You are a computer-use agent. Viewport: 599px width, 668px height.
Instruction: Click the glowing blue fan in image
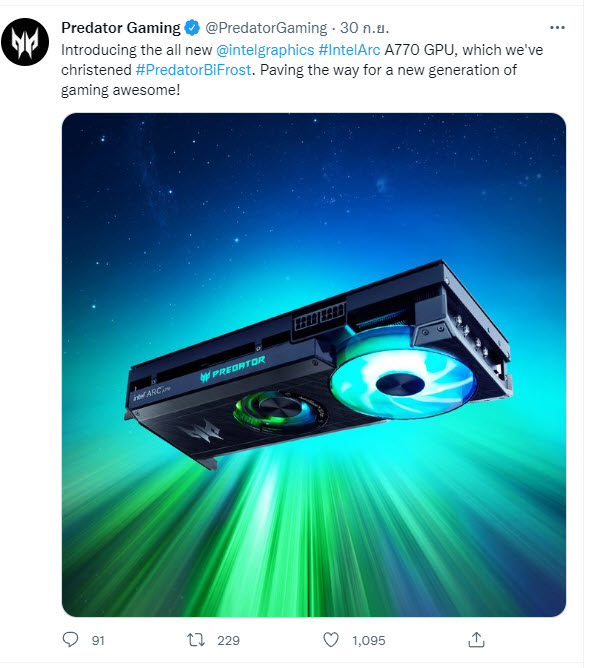coord(403,383)
